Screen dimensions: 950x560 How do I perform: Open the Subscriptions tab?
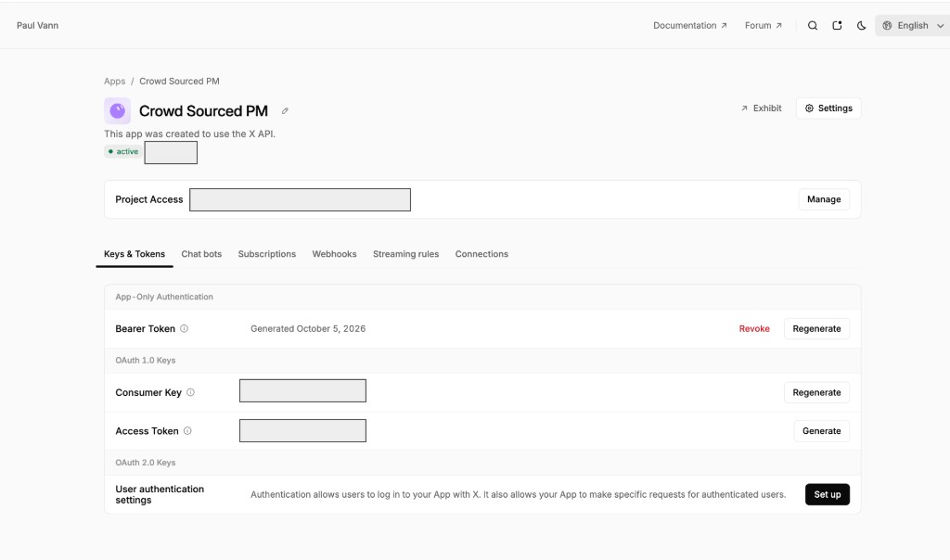pyautogui.click(x=266, y=254)
